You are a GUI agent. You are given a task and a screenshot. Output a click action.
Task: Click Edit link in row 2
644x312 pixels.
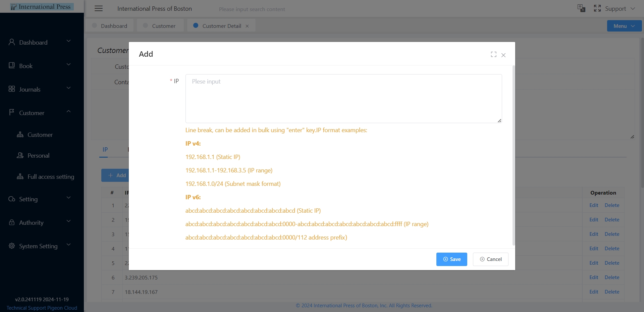(x=594, y=220)
